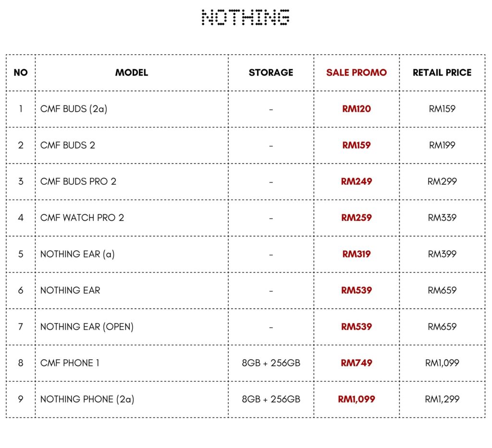Click the RM249 sale promo price

click(357, 182)
